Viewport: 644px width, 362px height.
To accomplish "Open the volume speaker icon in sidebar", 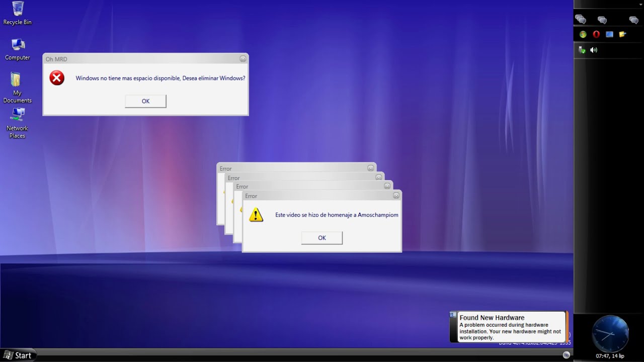I will pyautogui.click(x=594, y=50).
